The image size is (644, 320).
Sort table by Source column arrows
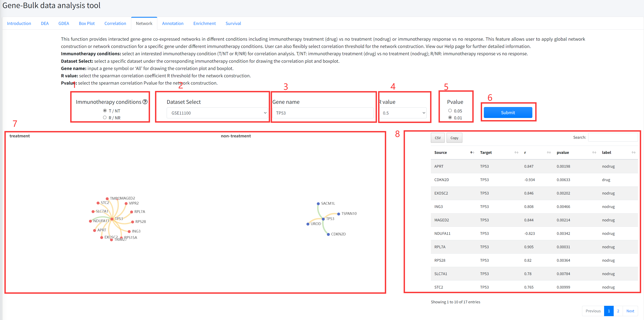tap(472, 153)
